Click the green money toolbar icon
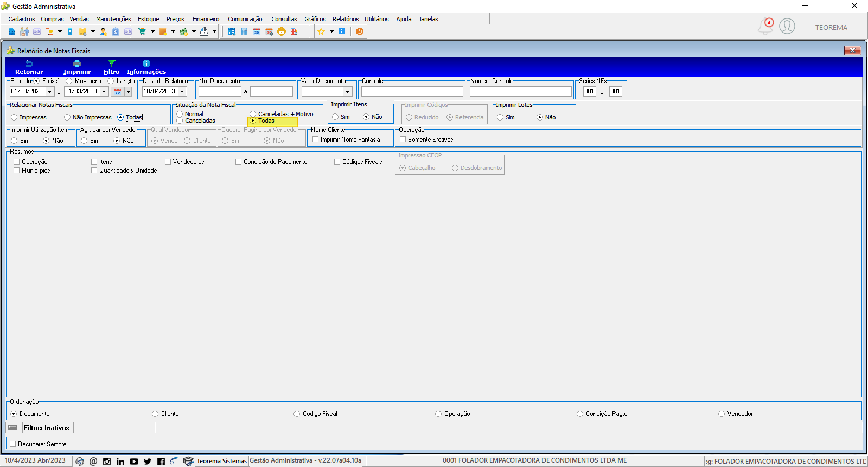Image resolution: width=868 pixels, height=467 pixels. (183, 31)
